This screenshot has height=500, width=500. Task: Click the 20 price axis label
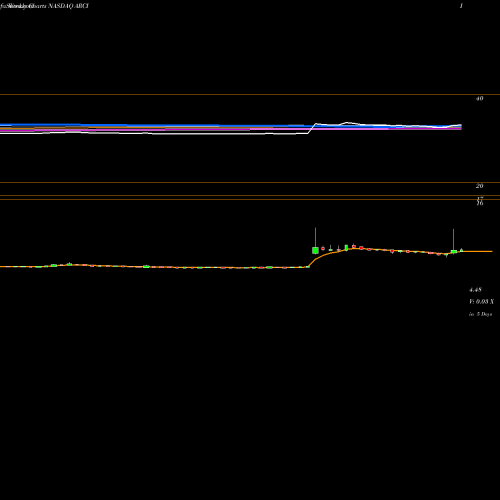[x=479, y=186]
